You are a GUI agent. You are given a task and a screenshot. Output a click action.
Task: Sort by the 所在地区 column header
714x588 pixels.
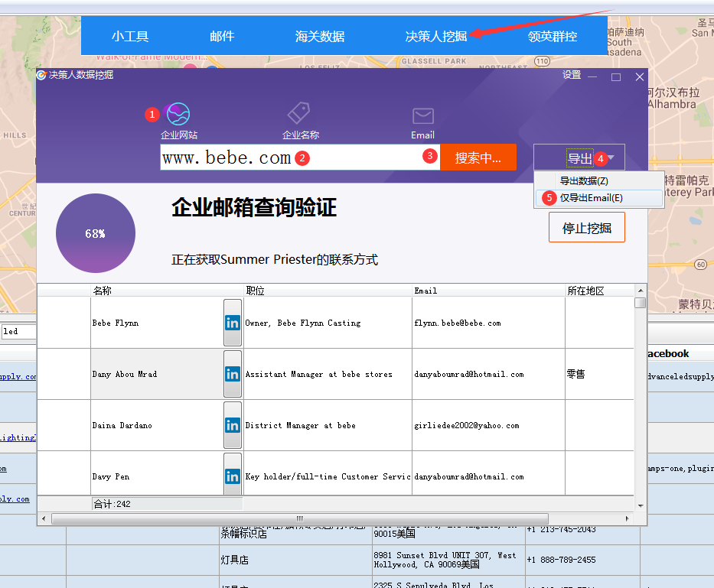point(599,291)
